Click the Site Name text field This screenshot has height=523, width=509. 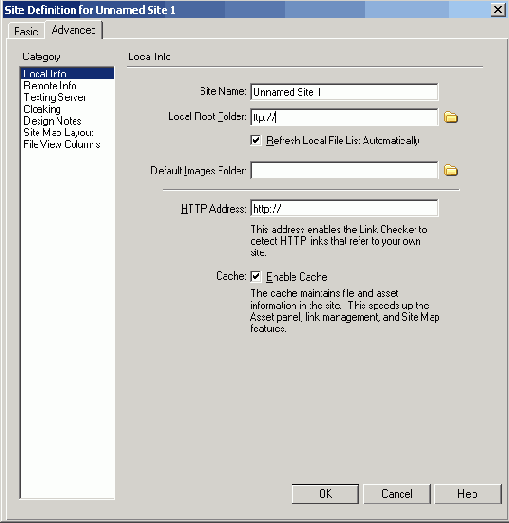click(x=344, y=92)
